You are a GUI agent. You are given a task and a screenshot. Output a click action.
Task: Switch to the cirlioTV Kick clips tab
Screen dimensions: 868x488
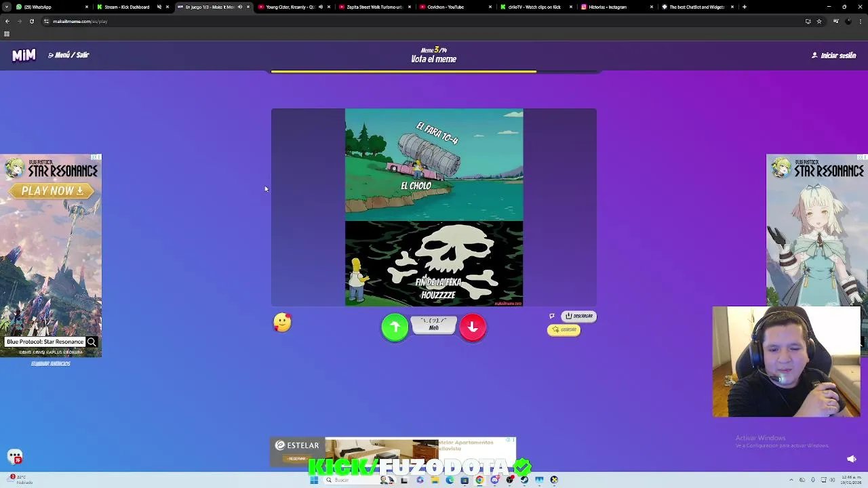pyautogui.click(x=534, y=7)
